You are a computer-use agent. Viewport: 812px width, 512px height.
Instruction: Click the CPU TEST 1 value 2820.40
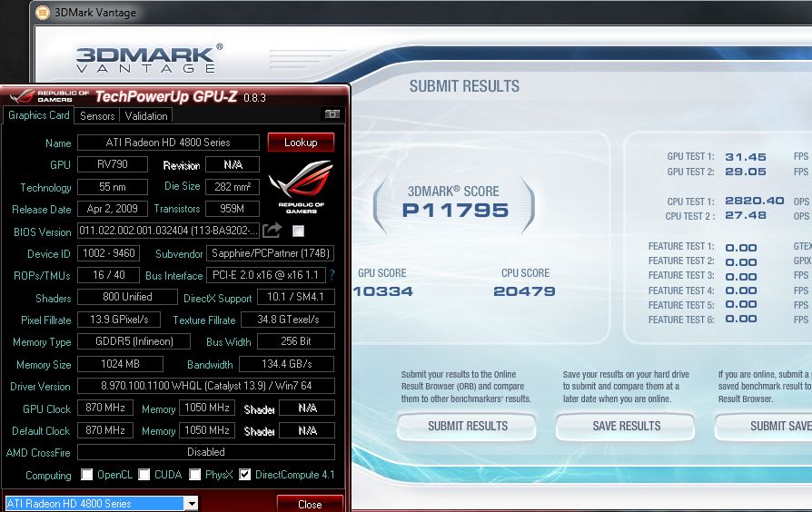[x=755, y=201]
